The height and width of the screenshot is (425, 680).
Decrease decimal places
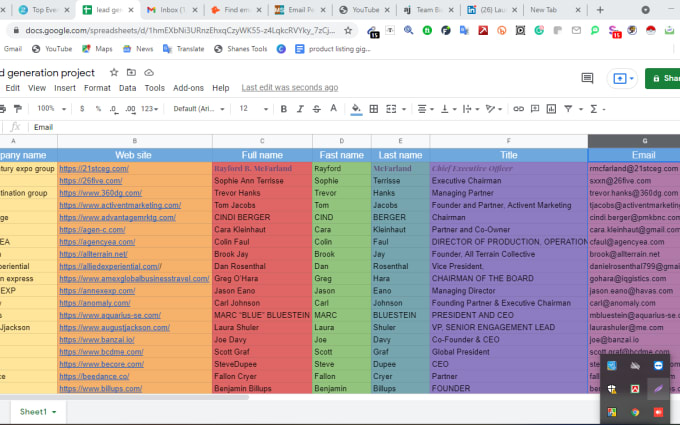click(113, 109)
